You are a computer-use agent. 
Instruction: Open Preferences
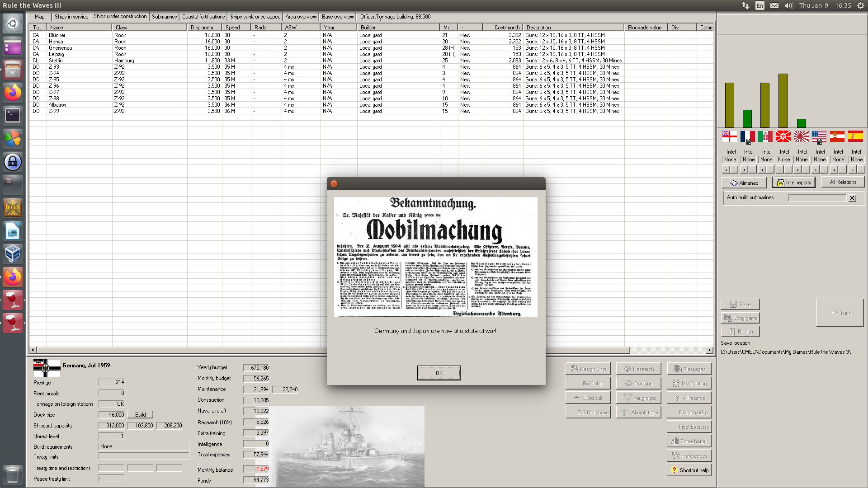click(x=689, y=455)
